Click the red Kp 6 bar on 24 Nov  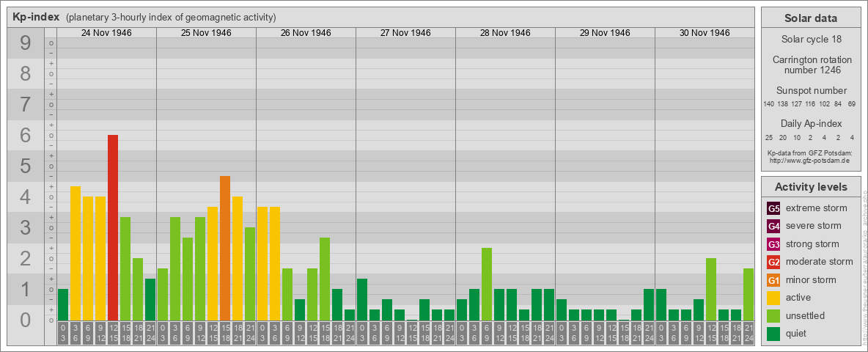click(x=112, y=227)
